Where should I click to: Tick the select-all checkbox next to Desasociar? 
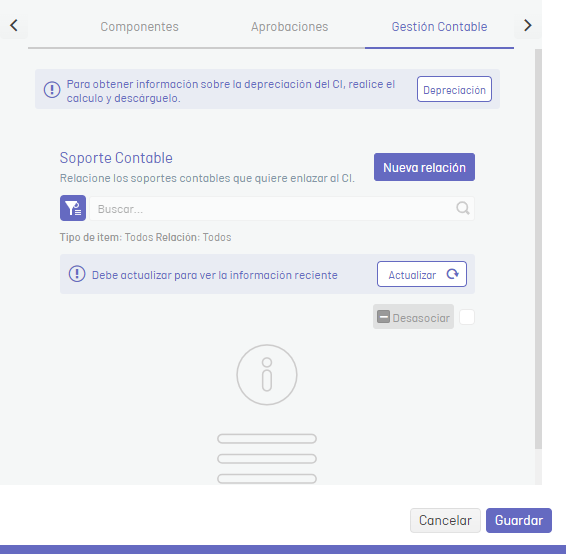point(467,317)
